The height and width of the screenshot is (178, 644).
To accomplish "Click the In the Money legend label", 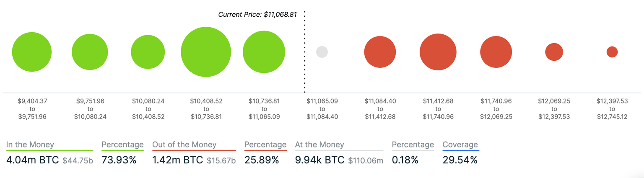I will pyautogui.click(x=30, y=145).
